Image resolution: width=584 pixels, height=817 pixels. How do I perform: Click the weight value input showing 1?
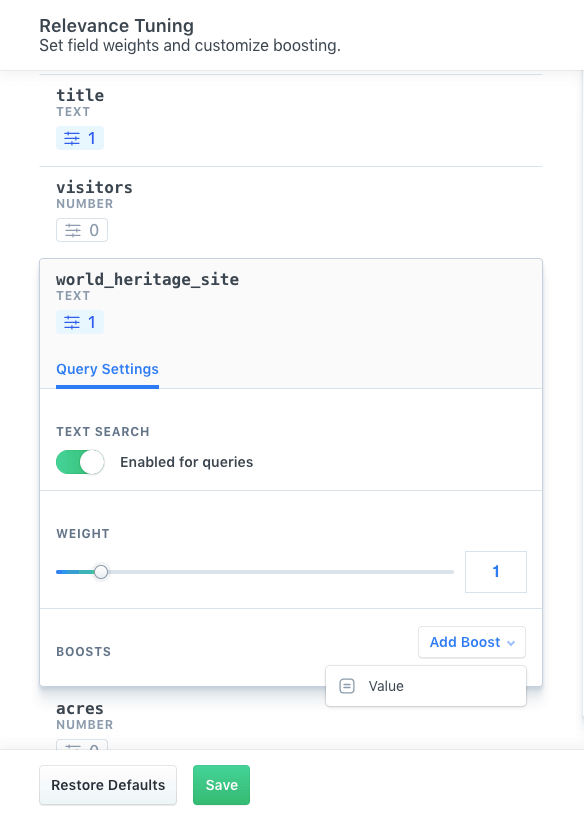pyautogui.click(x=496, y=571)
